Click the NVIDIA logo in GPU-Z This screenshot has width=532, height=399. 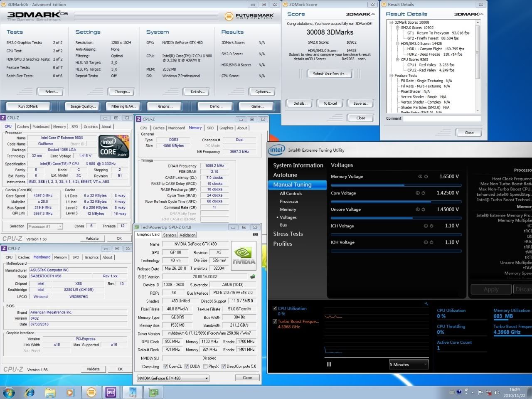click(244, 256)
